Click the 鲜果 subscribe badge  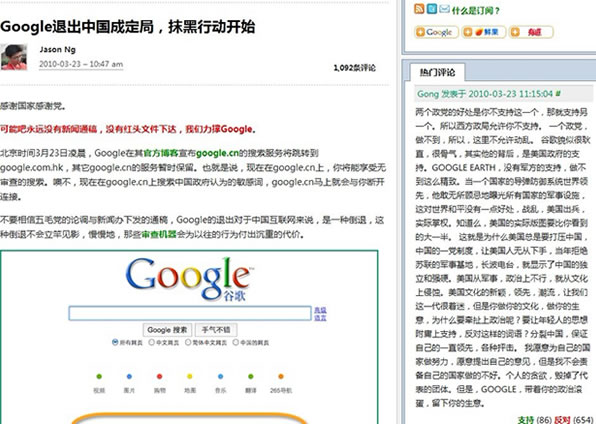coord(484,32)
